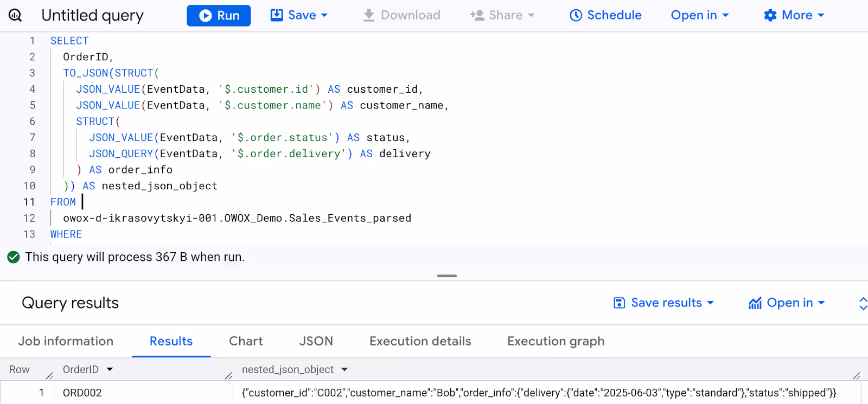Open the Execution graph tab
The image size is (868, 404).
pos(556,341)
